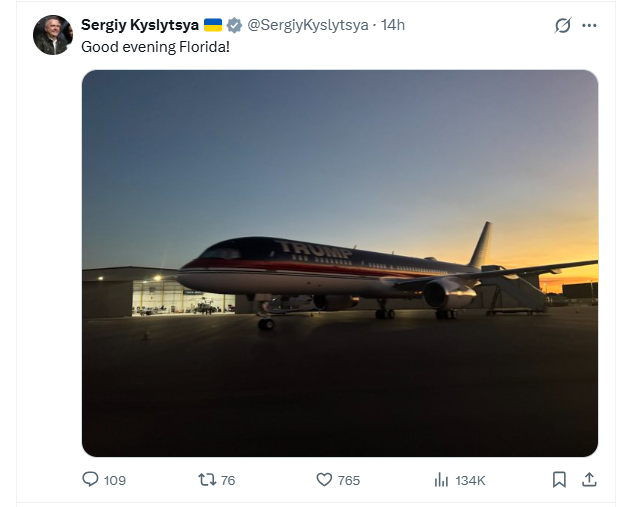Click the Ukrainian flag emoji beside name
Viewport: 634px width, 507px height.
212,25
